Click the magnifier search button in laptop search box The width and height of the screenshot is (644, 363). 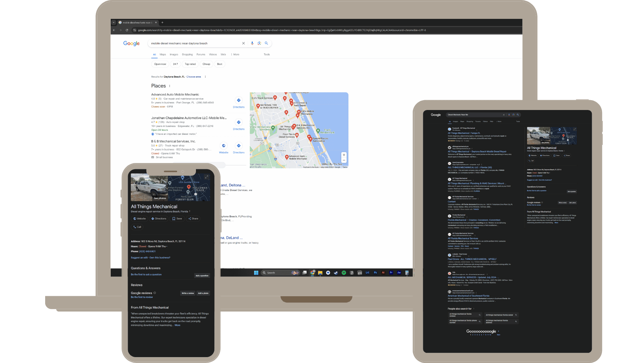click(266, 43)
